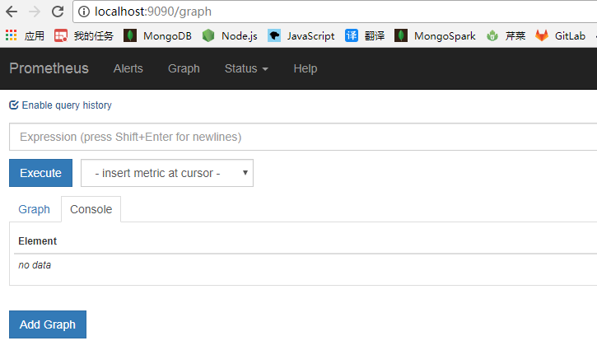Click the Element column header
The image size is (597, 364).
[x=38, y=241]
